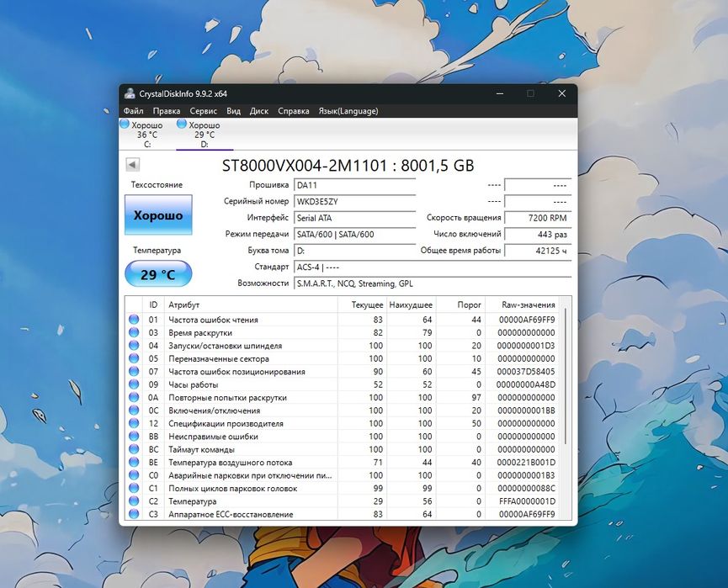Close the CrystalDiskInfo window
Screen dimensions: 728x588
click(x=562, y=93)
